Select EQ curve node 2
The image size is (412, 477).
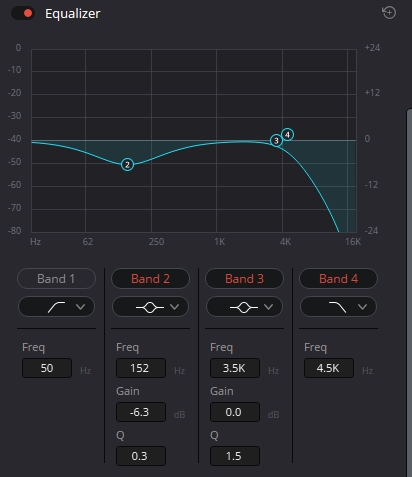point(127,164)
